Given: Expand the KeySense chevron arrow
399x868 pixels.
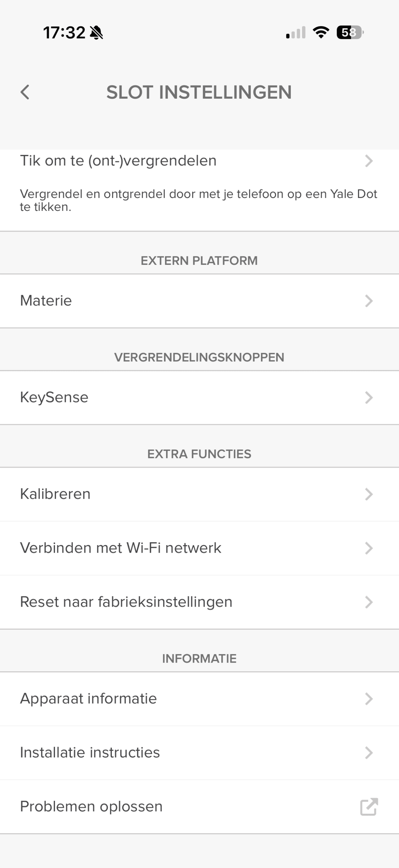Looking at the screenshot, I should 369,397.
